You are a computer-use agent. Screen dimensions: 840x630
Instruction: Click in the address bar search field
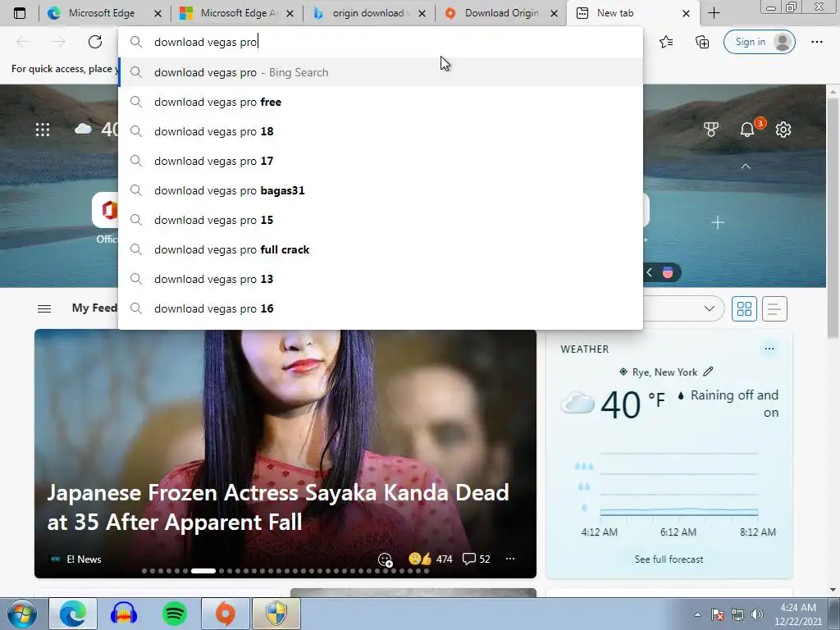point(381,42)
